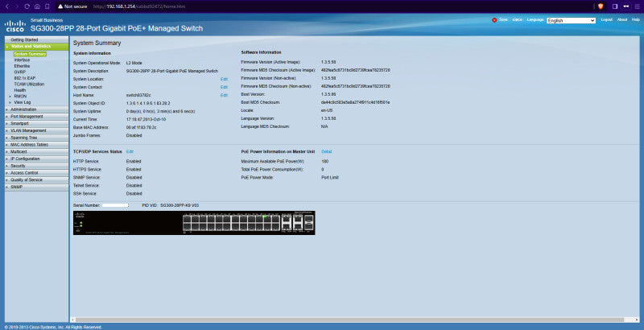Image resolution: width=644 pixels, height=330 pixels.
Task: Expand the Quality of Service menu
Action: 36,179
